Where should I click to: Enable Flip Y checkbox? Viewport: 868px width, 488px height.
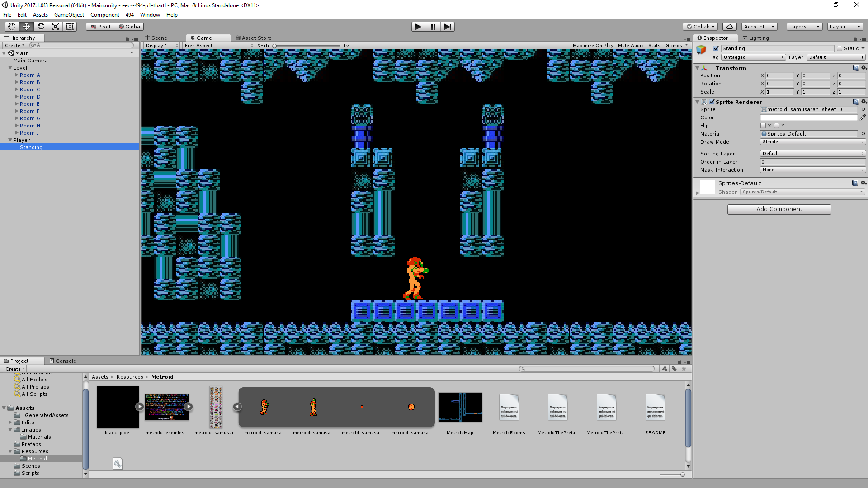point(777,126)
